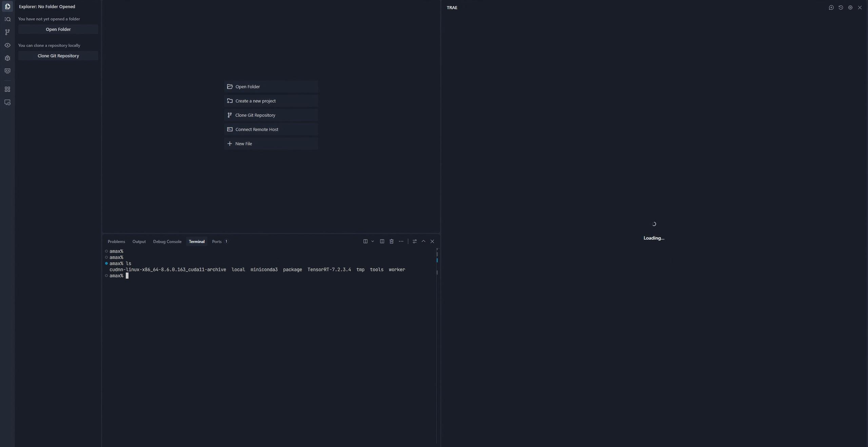868x447 pixels.
Task: Toggle the preview eye icon in sidebar
Action: tap(7, 45)
